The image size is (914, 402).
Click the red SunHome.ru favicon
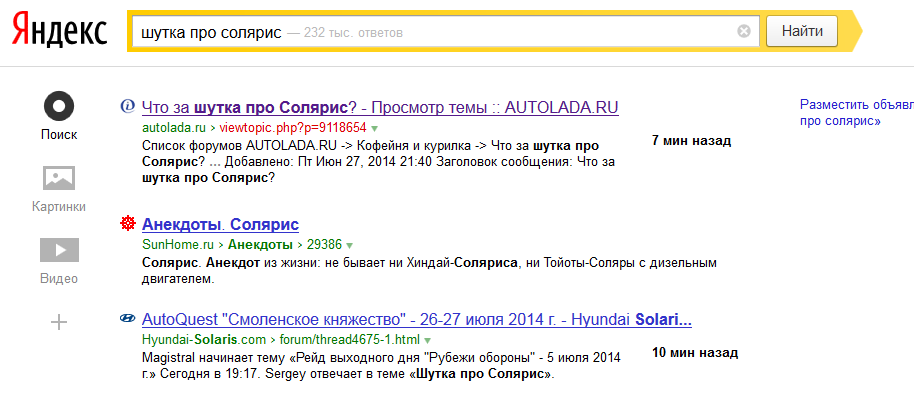point(127,223)
